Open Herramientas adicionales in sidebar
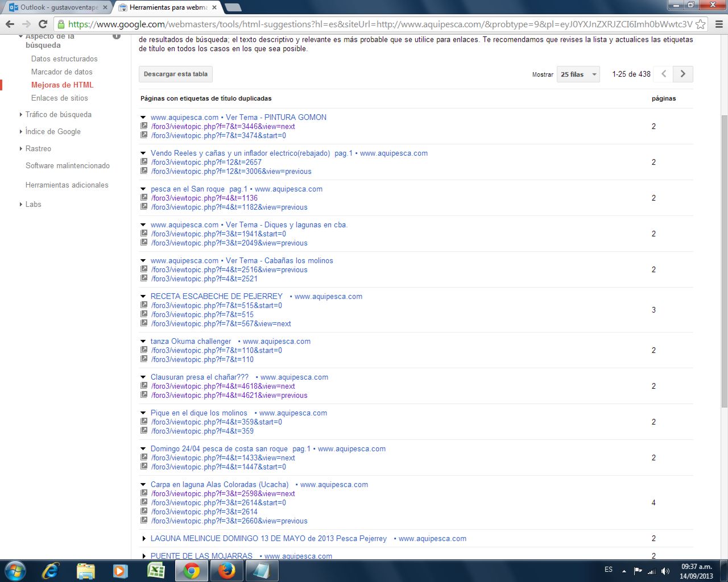 67,185
